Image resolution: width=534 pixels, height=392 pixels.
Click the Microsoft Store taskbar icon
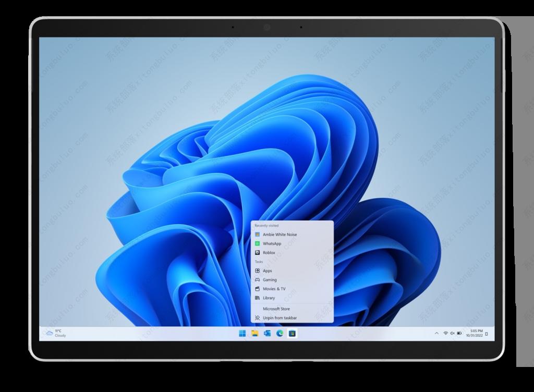click(x=293, y=333)
